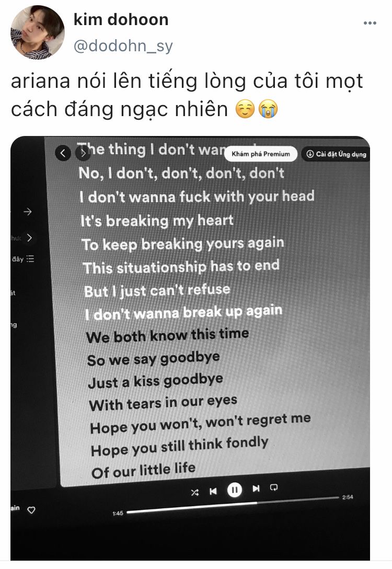Skip to the next track
Viewport: 392px width, 569px height.
pos(256,488)
